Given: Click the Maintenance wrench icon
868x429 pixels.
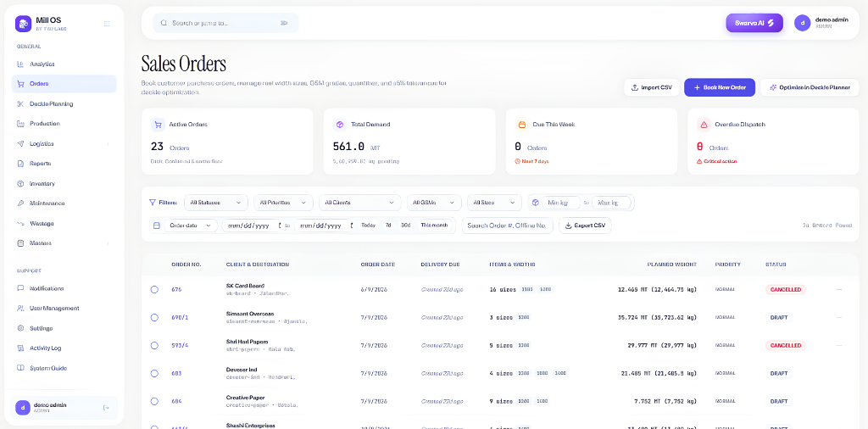Looking at the screenshot, I should pos(20,203).
